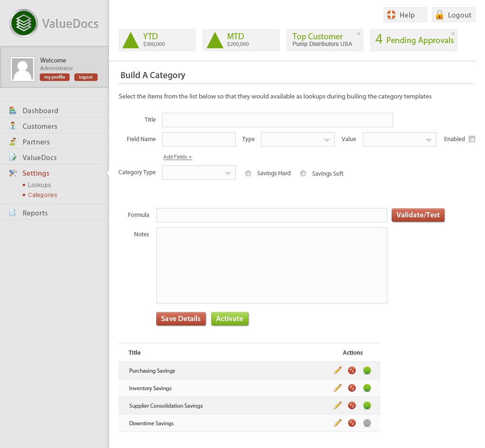This screenshot has width=485, height=448.
Task: Click the pencil edit icon for Downtime Savings
Action: [x=337, y=423]
